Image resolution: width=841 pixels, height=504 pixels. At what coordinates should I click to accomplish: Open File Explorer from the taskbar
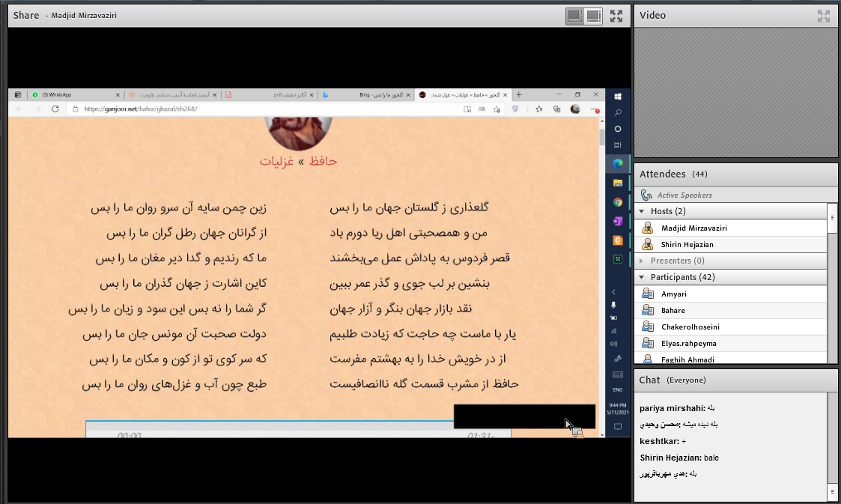(x=618, y=181)
